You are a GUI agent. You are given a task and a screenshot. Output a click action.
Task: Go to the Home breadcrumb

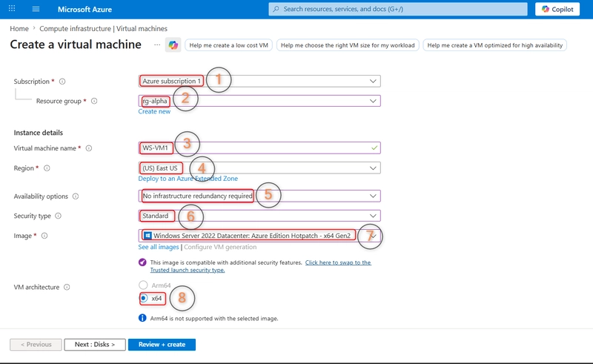[19, 28]
